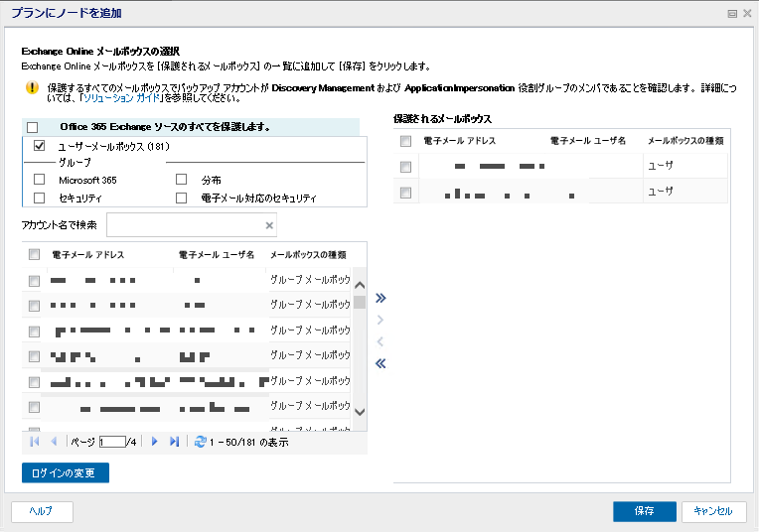The height and width of the screenshot is (532, 759).
Task: Check first グループ メールボックス row checkbox
Action: 34,281
